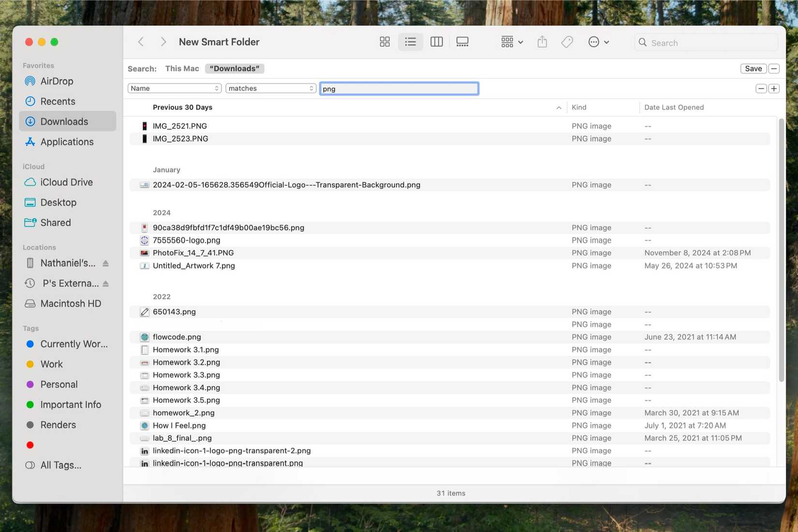The height and width of the screenshot is (532, 798).
Task: Switch to gallery view
Action: [x=462, y=42]
